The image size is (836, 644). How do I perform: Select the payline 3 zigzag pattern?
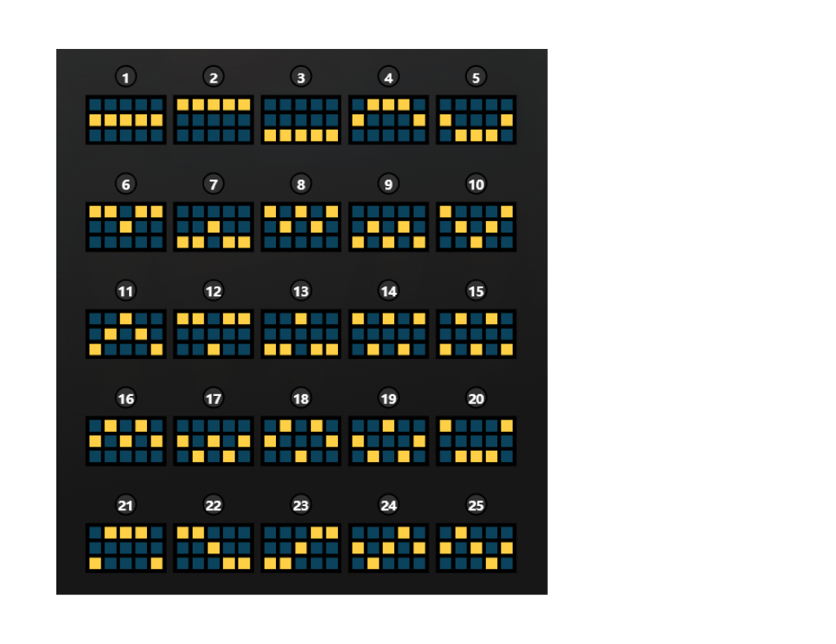click(x=300, y=119)
